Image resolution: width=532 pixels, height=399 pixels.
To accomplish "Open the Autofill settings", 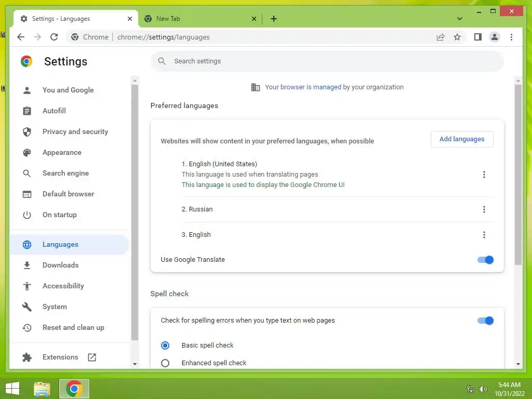I will coord(54,111).
